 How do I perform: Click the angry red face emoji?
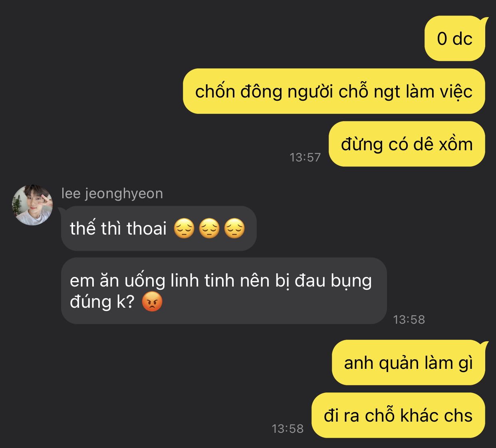(x=152, y=302)
